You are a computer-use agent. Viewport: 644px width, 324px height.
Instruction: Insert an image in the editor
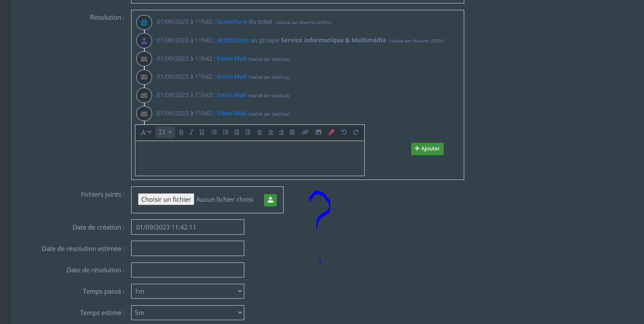(x=319, y=133)
